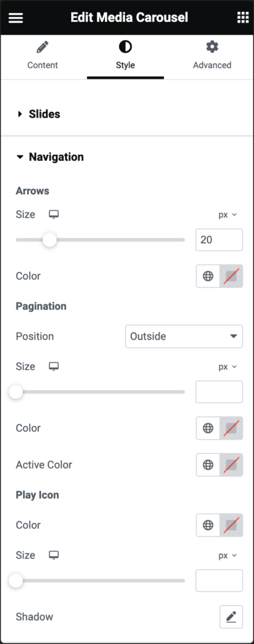The image size is (254, 644).
Task: Change the px unit for Play Icon Size
Action: [x=228, y=555]
